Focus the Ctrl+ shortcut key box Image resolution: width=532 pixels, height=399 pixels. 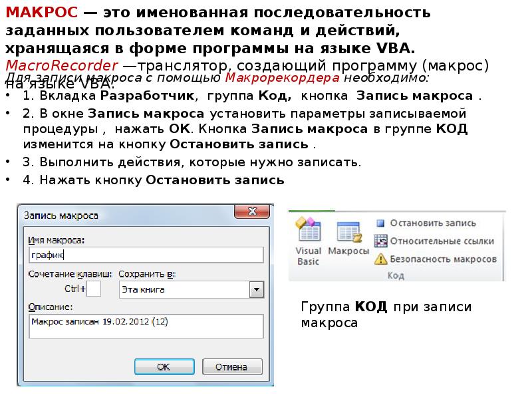pyautogui.click(x=94, y=289)
